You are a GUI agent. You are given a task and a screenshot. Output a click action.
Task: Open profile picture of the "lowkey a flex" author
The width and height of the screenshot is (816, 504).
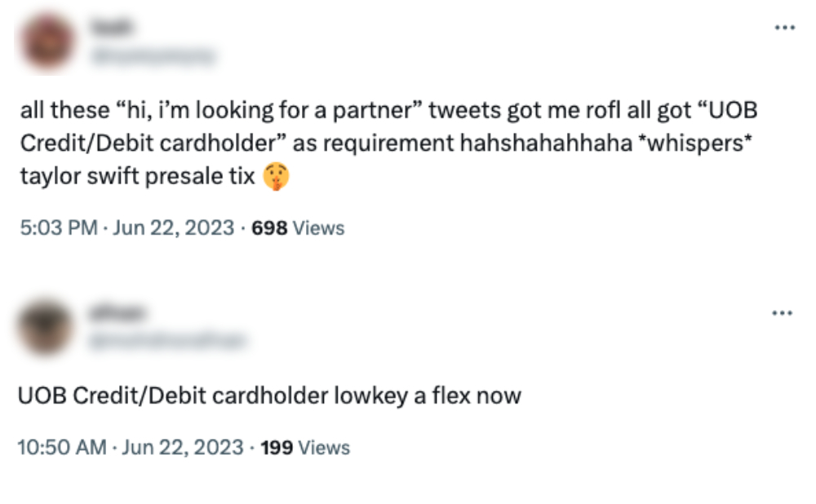click(x=47, y=325)
